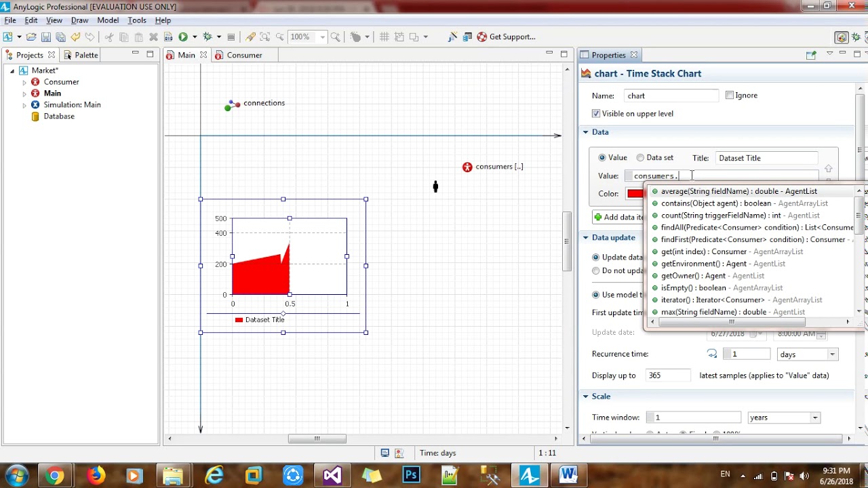868x488 pixels.
Task: Click the lifebuoy Get Support icon
Action: pyautogui.click(x=482, y=37)
